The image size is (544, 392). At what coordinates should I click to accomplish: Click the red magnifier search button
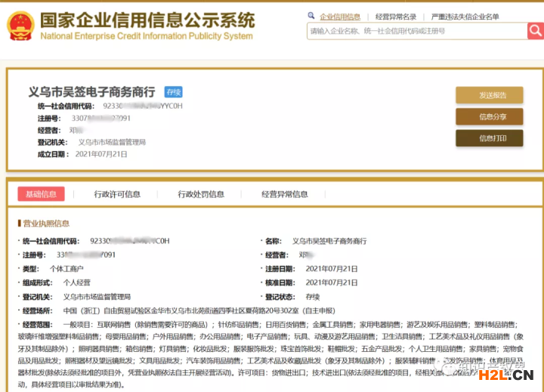tap(535, 31)
